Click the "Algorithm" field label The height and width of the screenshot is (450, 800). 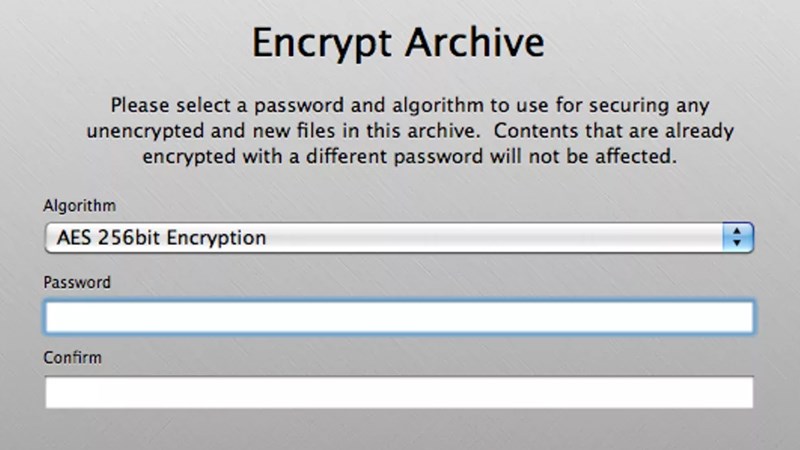[x=79, y=206]
